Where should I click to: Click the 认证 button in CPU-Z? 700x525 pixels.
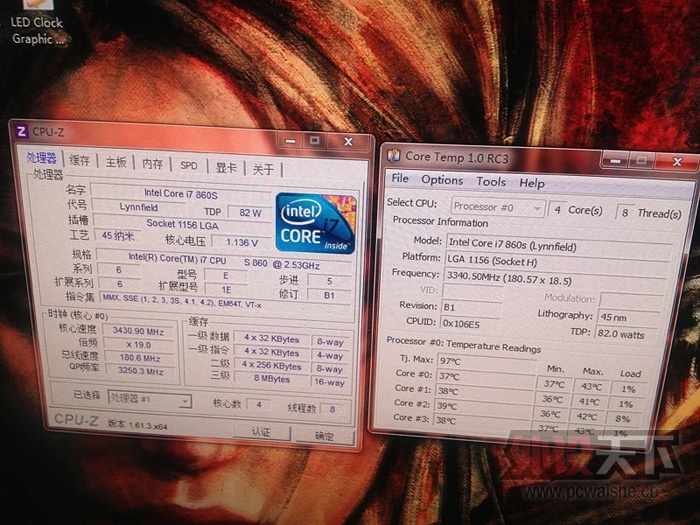pyautogui.click(x=261, y=432)
